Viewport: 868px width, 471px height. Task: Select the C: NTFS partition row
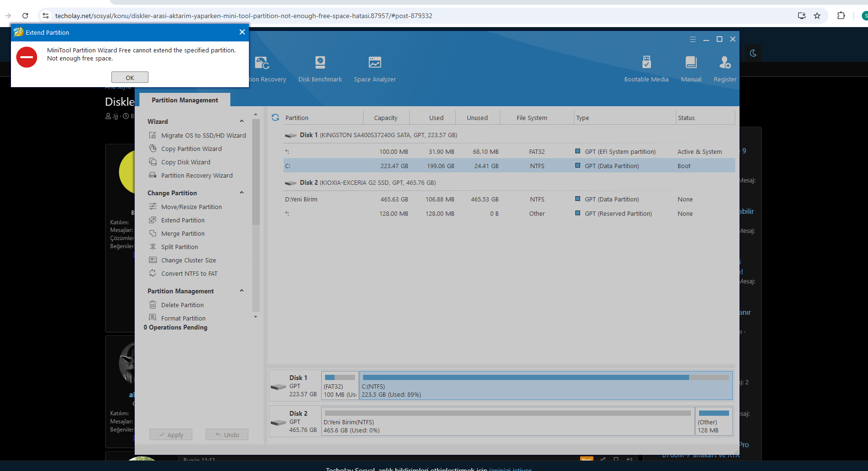(x=509, y=166)
